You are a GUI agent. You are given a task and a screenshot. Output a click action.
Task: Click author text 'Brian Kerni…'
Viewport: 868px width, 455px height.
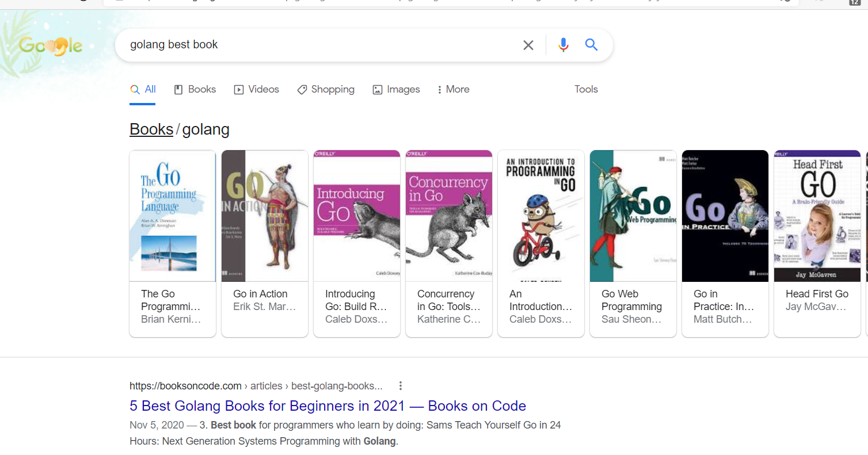tap(171, 319)
